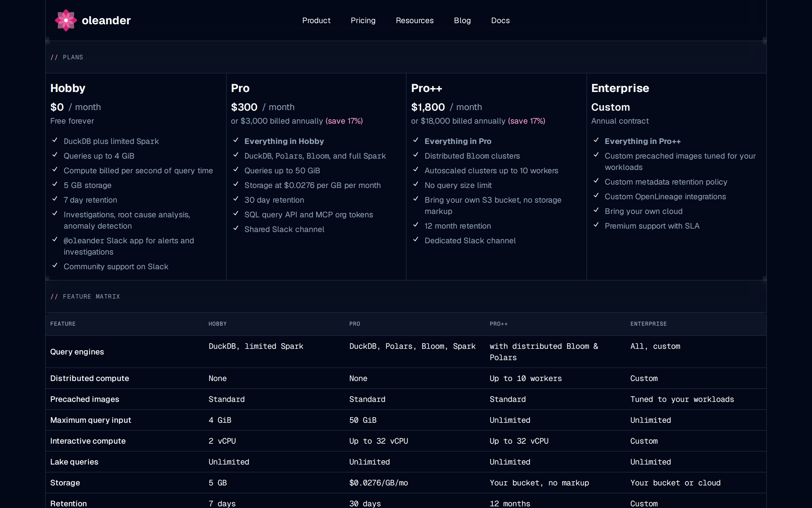
Task: Click the '2 vCPU' interactive compute cell
Action: coord(222,441)
